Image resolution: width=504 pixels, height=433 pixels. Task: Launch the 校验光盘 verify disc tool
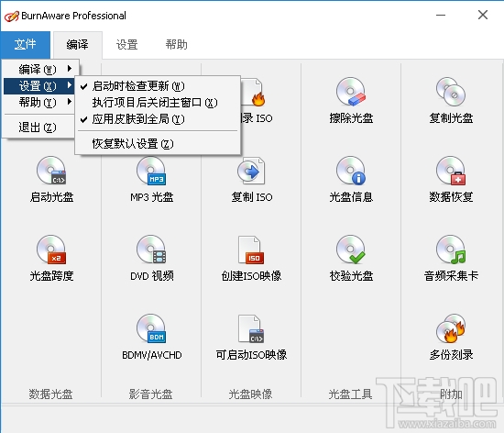pos(351,259)
